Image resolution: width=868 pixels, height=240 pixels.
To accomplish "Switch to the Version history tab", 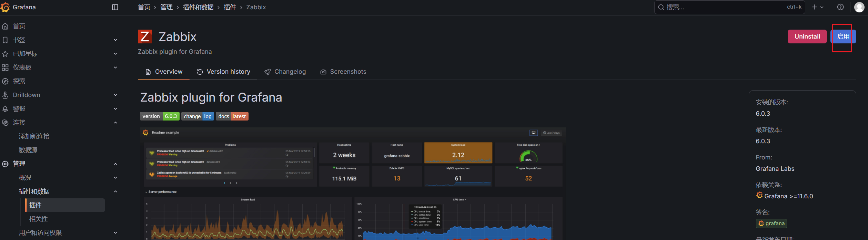I will click(x=223, y=72).
